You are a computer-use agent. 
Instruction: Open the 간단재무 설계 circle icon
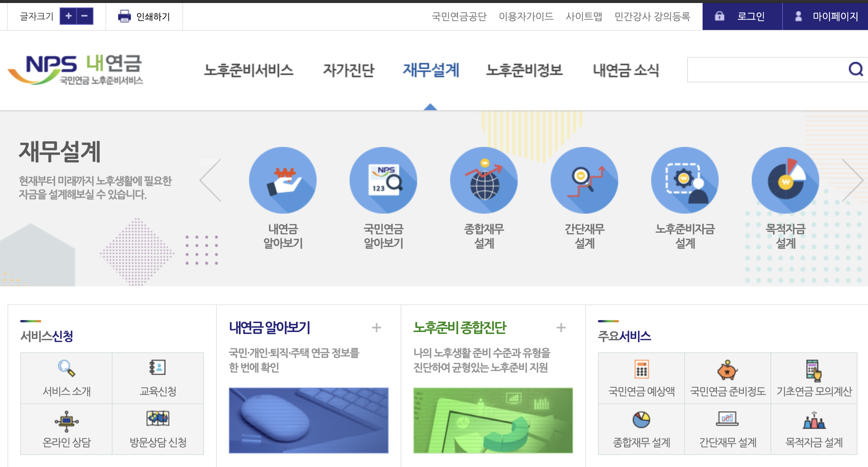584,180
